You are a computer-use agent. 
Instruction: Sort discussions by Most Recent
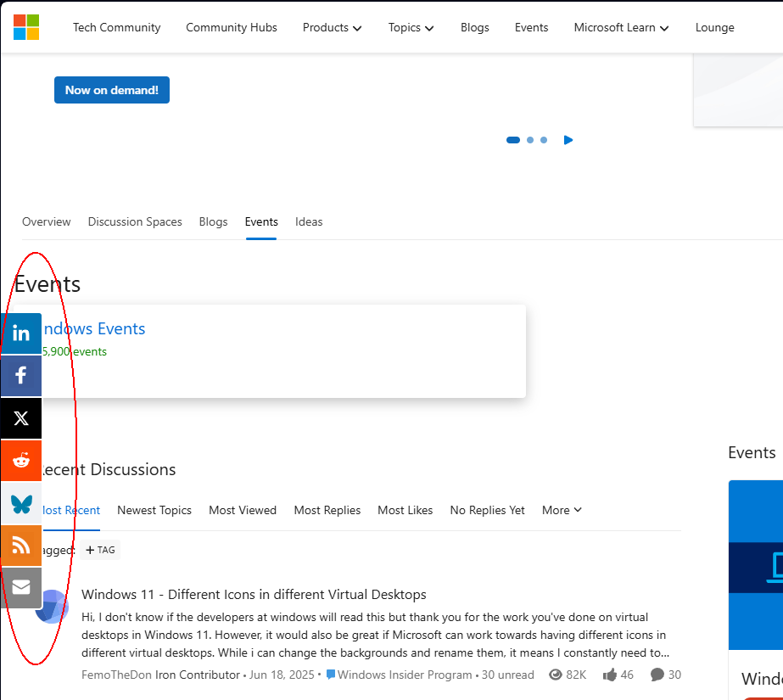[71, 510]
